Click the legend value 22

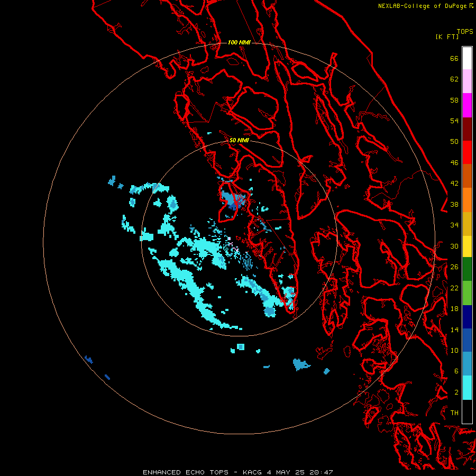click(x=454, y=288)
